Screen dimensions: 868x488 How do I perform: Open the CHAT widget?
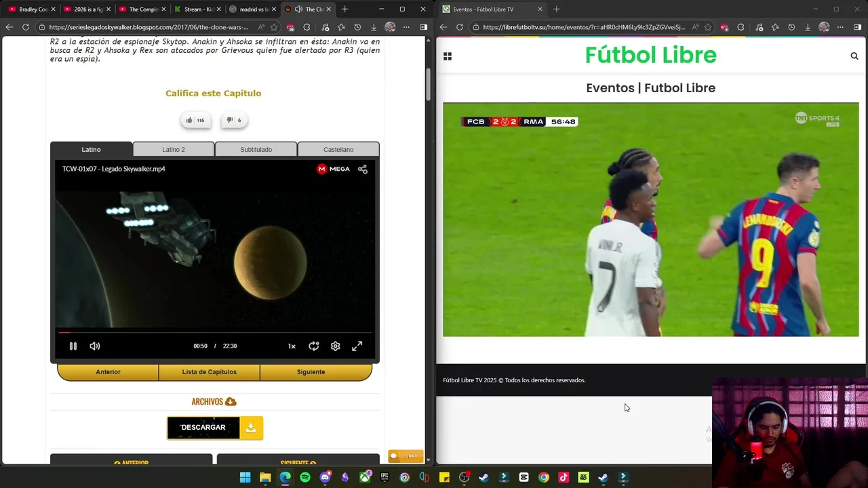pyautogui.click(x=406, y=456)
